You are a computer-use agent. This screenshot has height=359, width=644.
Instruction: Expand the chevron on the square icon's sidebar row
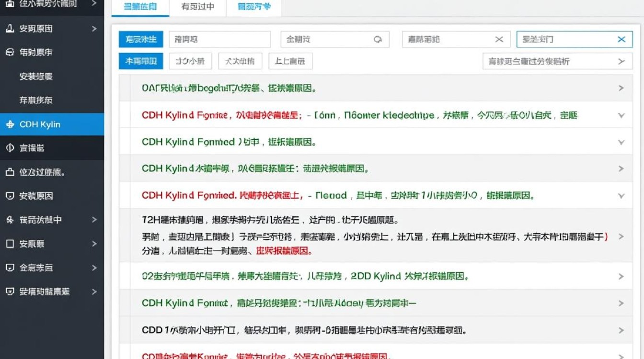pyautogui.click(x=94, y=244)
